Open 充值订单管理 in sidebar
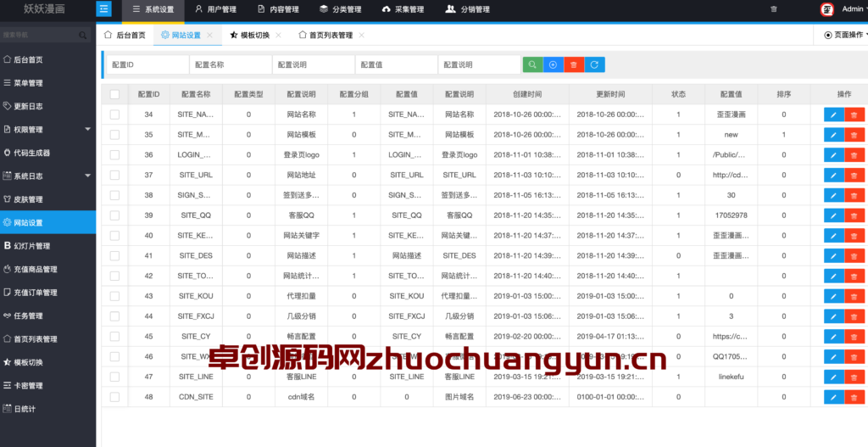Screen dimensions: 868x447 [47, 293]
